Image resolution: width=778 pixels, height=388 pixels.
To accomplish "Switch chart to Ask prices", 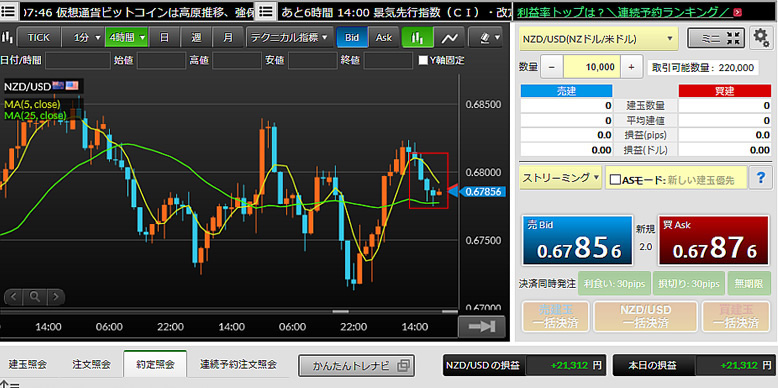I will coord(384,37).
